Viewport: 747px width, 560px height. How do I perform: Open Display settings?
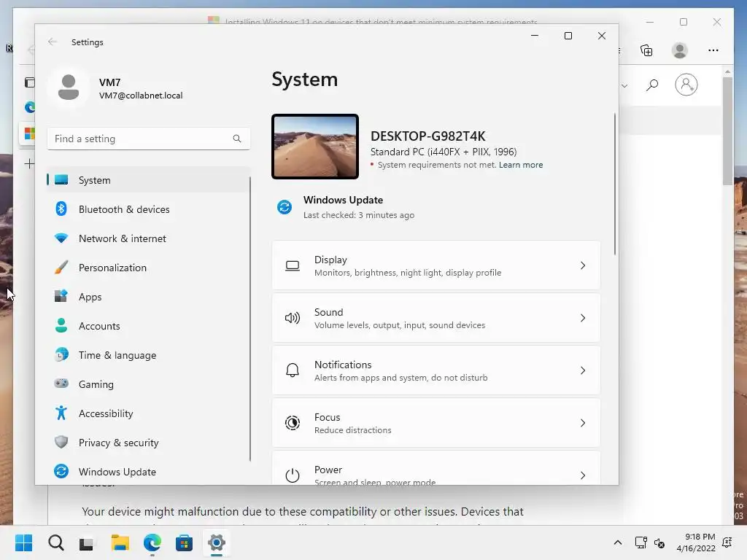[436, 265]
